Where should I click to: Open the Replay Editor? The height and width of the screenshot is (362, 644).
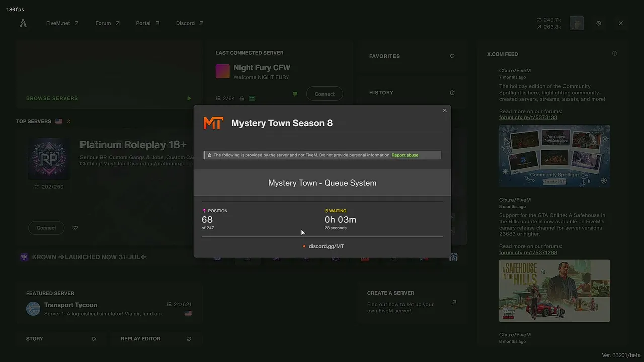[x=155, y=339]
